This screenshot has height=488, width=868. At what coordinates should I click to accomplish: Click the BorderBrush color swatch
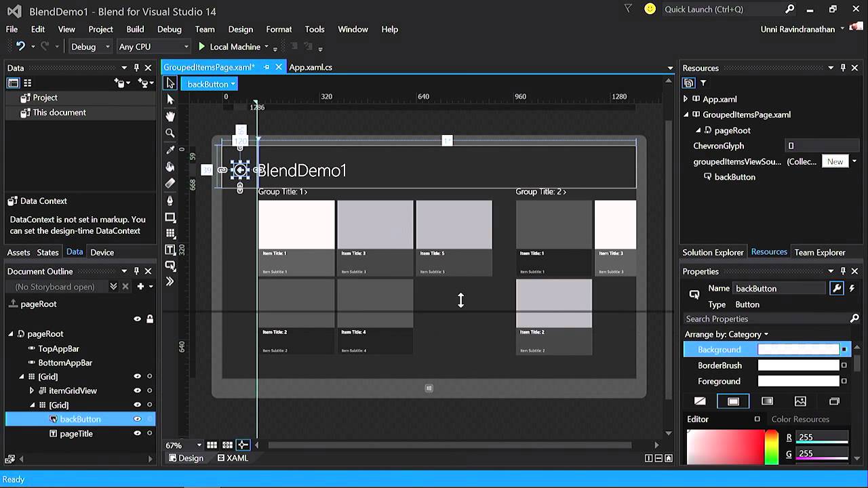pos(798,365)
